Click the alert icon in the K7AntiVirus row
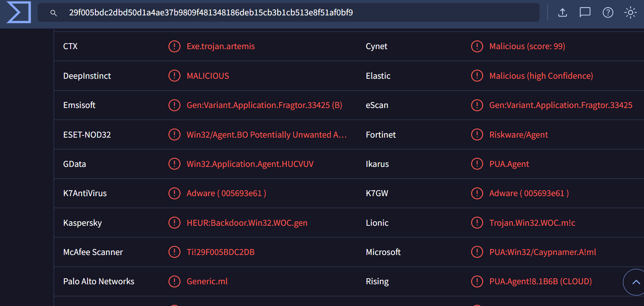This screenshot has height=306, width=644. tap(174, 193)
